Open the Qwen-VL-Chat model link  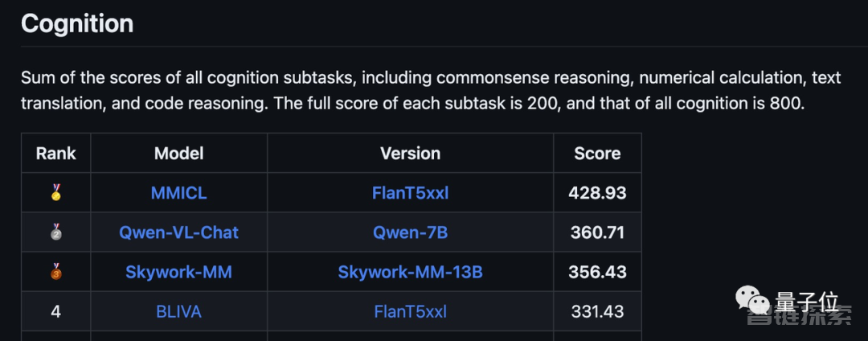[x=178, y=232]
